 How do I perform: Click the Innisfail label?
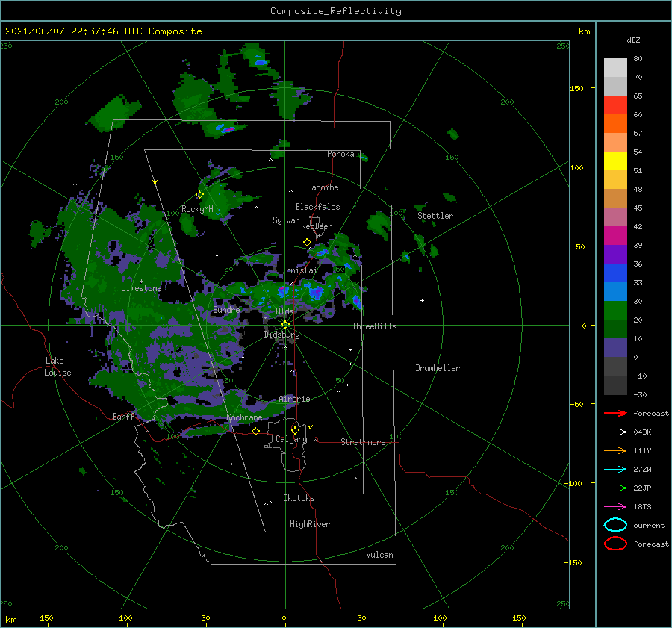click(x=302, y=270)
